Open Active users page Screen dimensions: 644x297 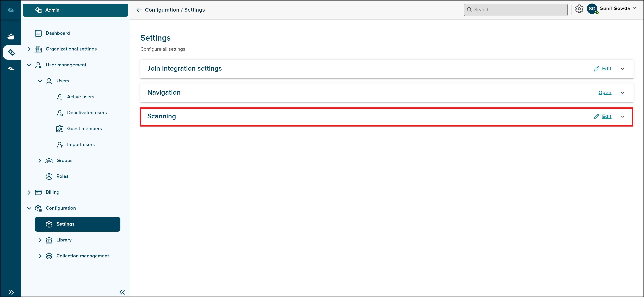pos(81,97)
